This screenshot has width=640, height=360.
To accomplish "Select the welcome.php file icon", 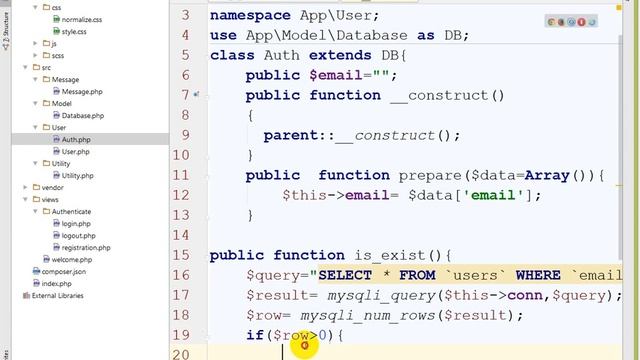I will click(x=47, y=259).
